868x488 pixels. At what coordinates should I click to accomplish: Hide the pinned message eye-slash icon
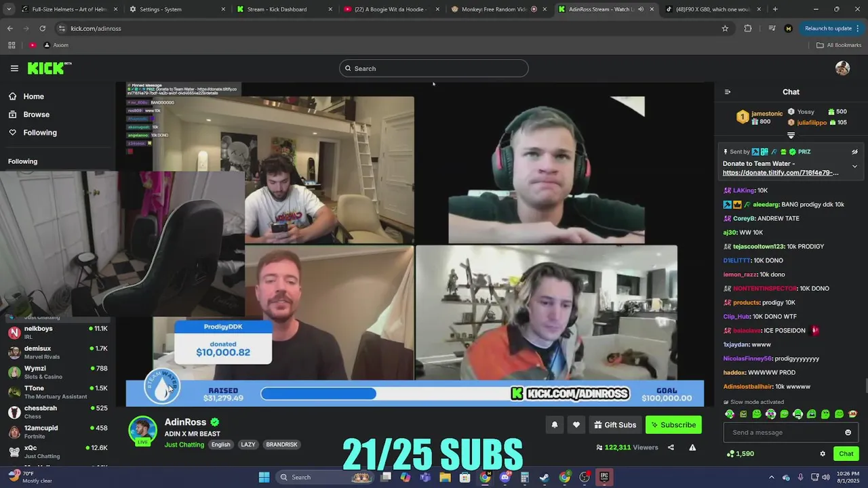pos(854,152)
